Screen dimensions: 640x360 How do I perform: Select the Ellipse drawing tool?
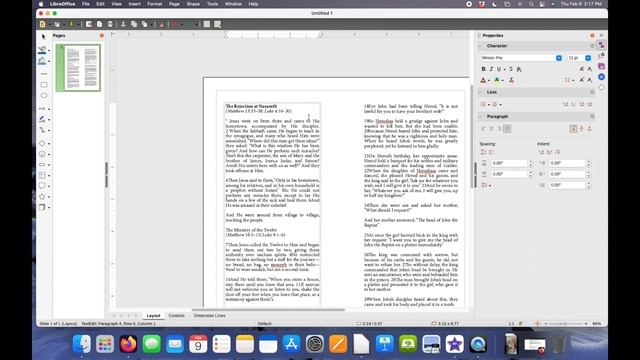coord(44,96)
